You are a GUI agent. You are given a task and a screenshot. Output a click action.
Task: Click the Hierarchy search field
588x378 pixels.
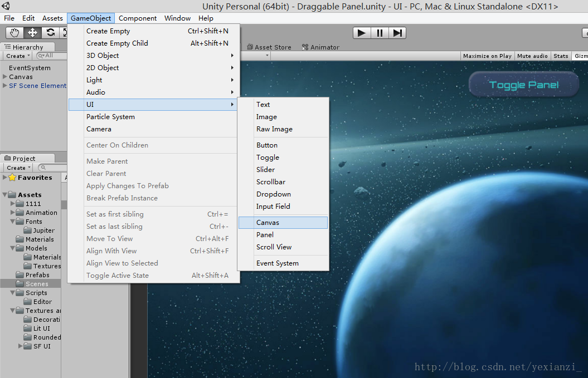[x=51, y=56]
